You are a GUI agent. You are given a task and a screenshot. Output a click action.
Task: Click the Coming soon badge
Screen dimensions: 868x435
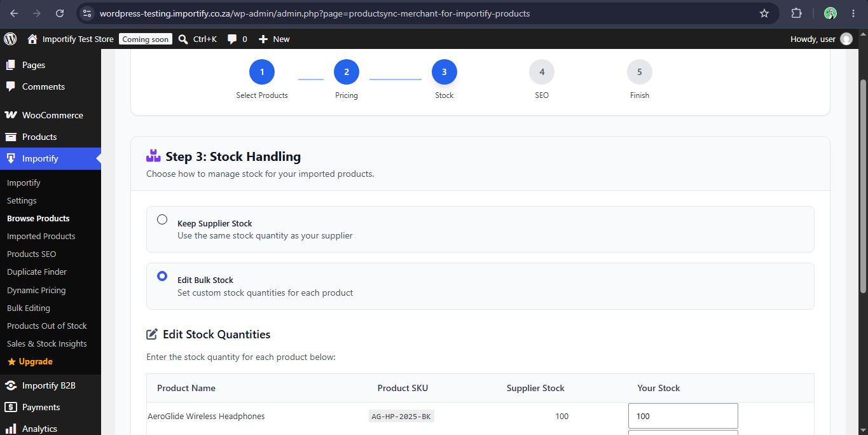[x=146, y=39]
